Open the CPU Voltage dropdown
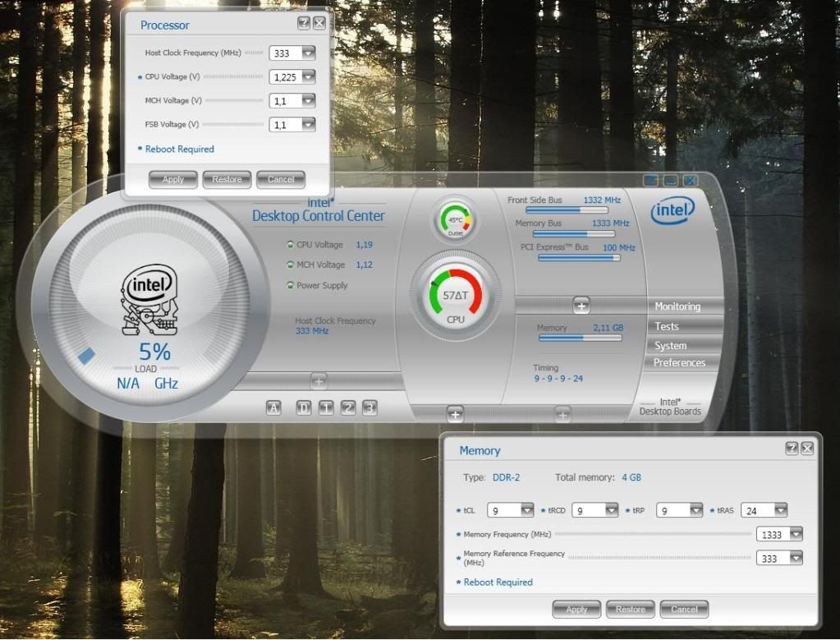This screenshot has height=640, width=840. pyautogui.click(x=308, y=77)
